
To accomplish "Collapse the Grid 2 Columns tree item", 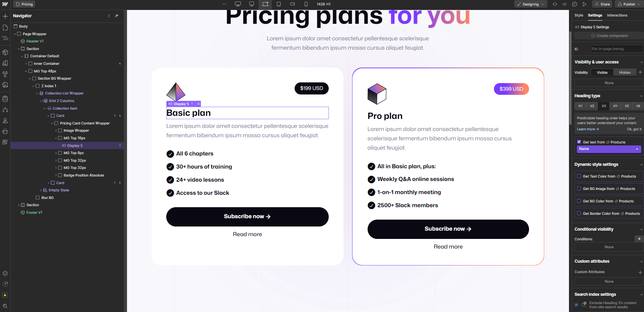I will click(41, 101).
